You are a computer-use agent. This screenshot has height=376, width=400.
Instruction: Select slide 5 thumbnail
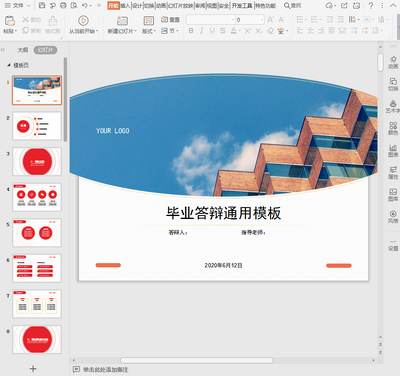point(37,232)
